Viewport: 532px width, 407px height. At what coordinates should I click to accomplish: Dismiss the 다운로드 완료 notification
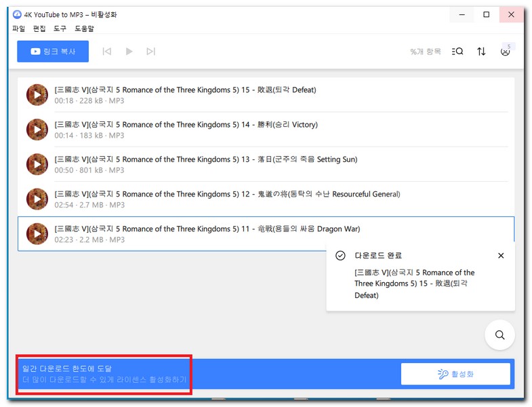(x=501, y=256)
